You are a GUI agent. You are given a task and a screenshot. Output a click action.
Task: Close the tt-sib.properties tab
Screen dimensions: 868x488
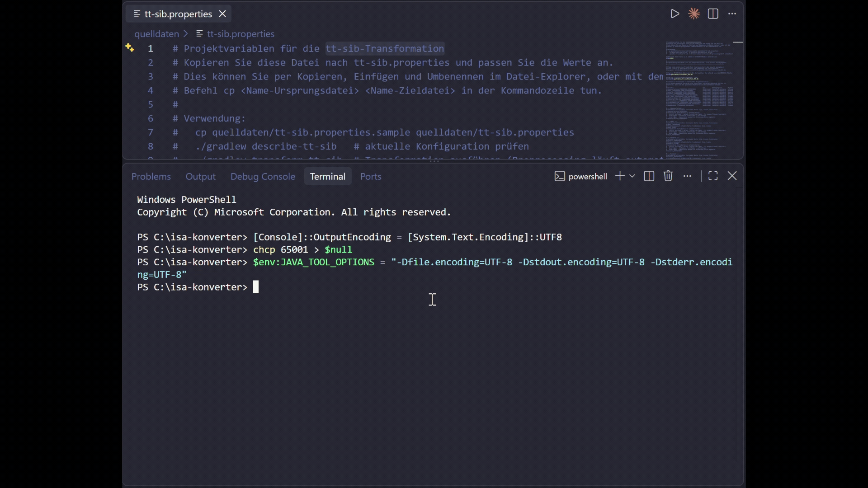click(x=222, y=14)
